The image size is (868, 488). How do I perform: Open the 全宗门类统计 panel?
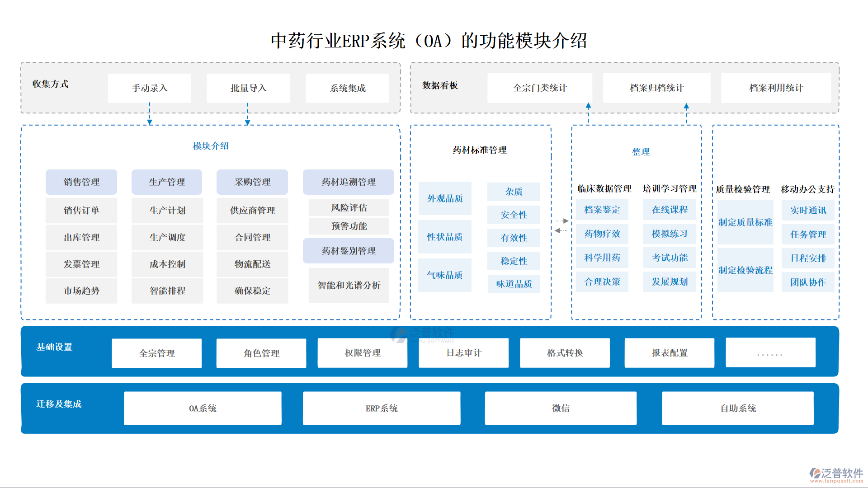539,88
